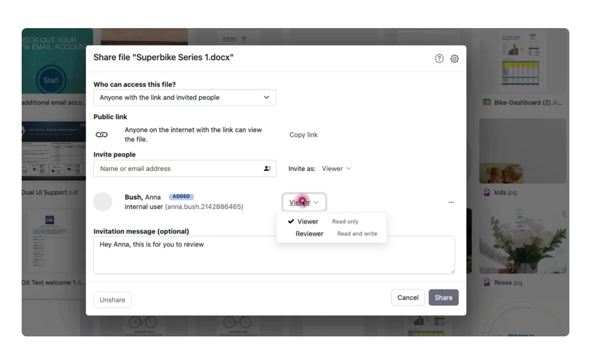The image size is (591, 364).
Task: Click the Share button
Action: [443, 298]
